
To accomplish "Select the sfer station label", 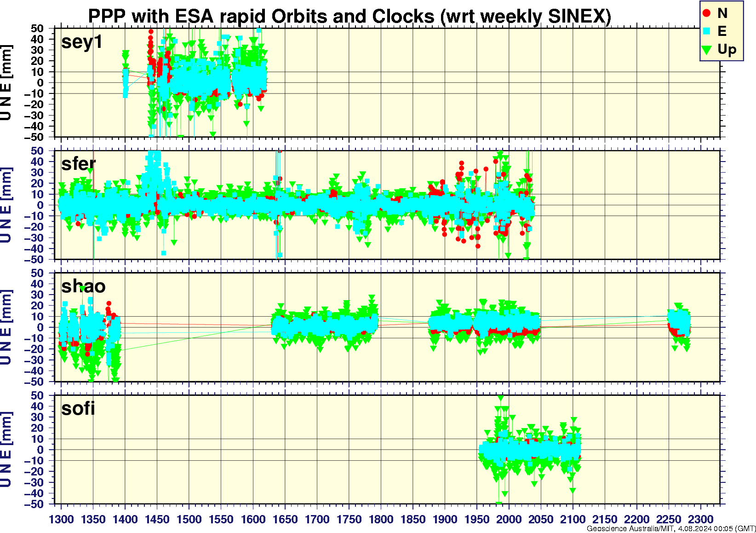I will [79, 163].
